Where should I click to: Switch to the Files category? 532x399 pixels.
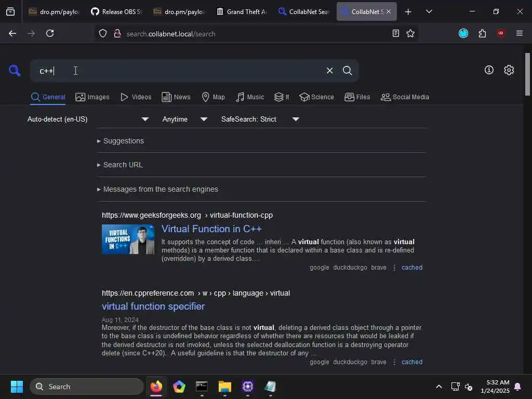tap(357, 97)
